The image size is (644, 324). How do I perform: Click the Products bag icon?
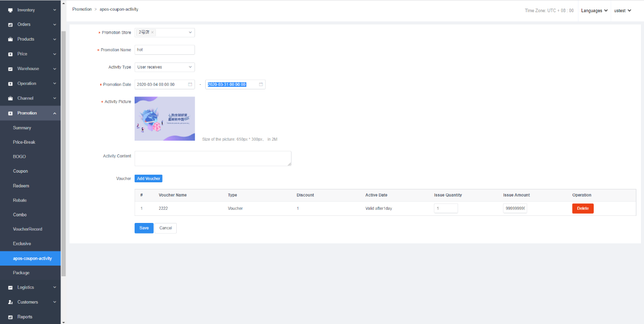[10, 39]
